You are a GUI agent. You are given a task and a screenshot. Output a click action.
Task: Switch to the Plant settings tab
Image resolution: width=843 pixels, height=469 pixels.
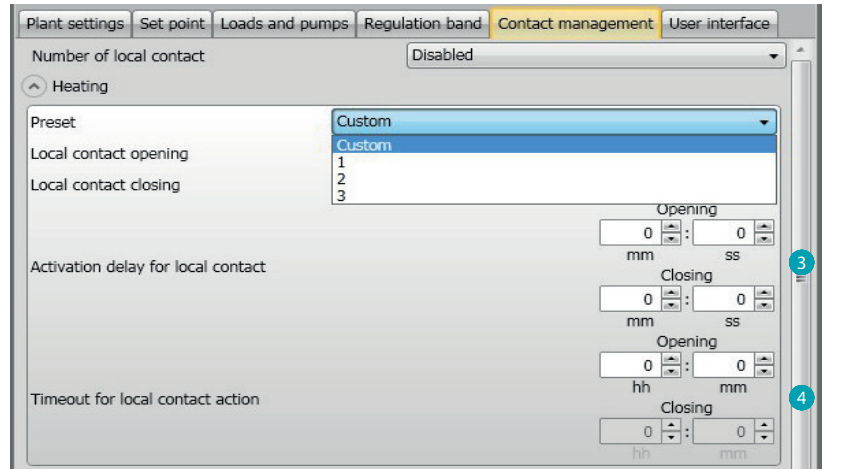(75, 24)
